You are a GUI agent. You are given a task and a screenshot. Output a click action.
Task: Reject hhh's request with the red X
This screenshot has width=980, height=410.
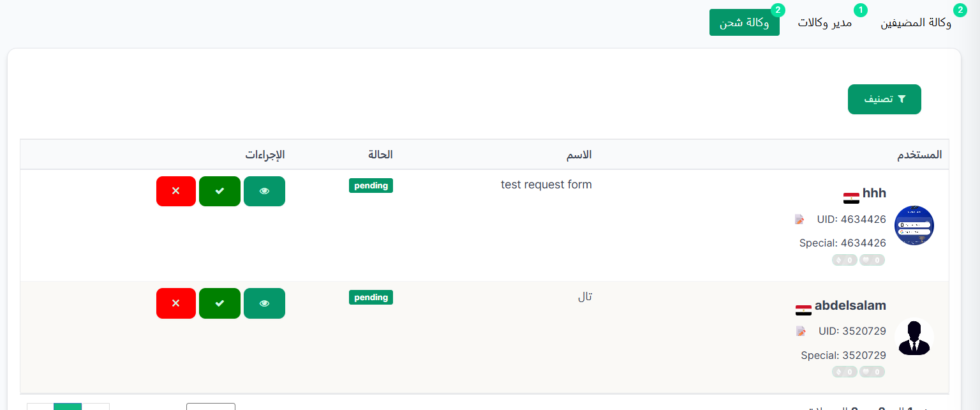pos(176,192)
